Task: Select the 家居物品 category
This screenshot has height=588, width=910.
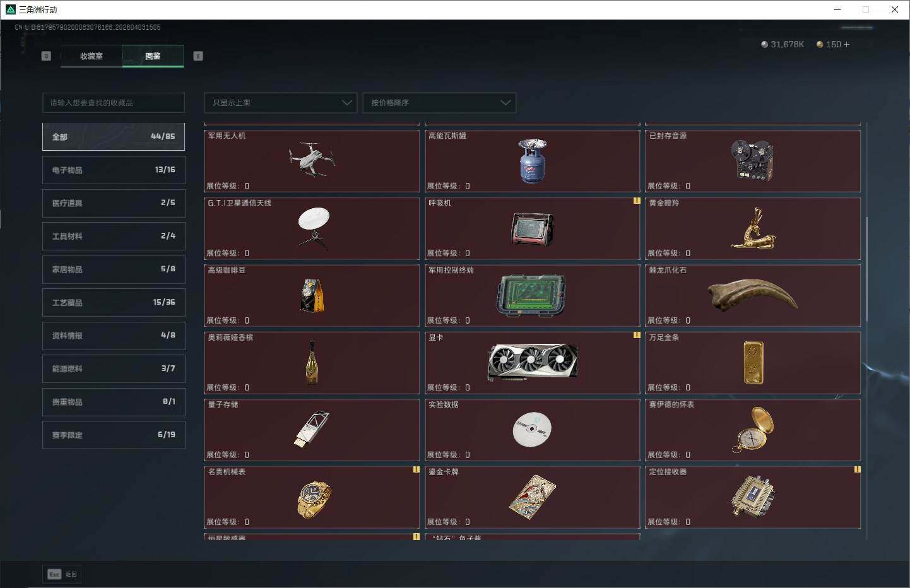Action: [x=114, y=269]
